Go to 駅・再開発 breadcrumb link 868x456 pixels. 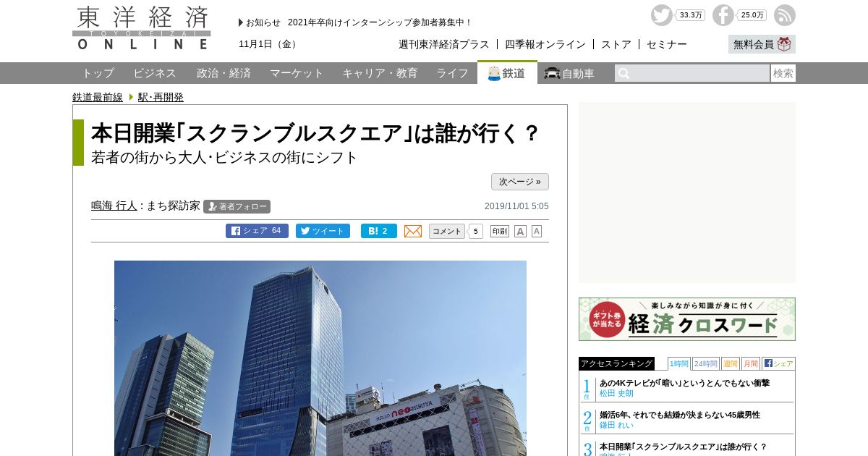(161, 97)
